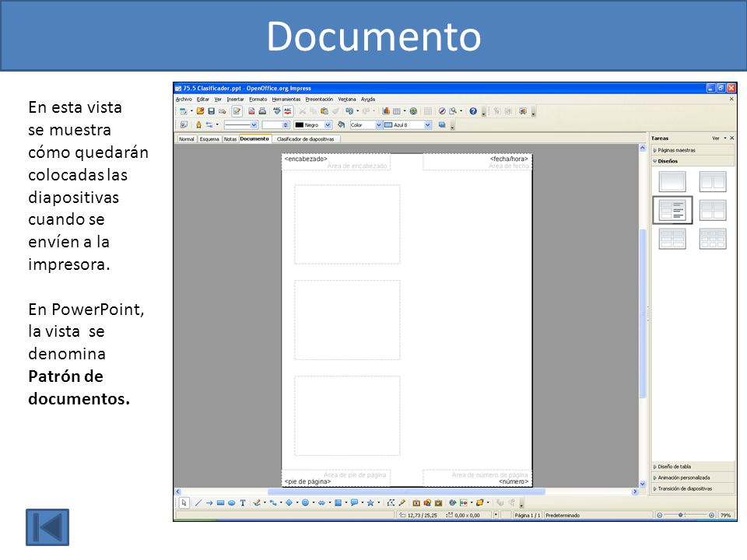Open the line style dropdown

[x=254, y=124]
